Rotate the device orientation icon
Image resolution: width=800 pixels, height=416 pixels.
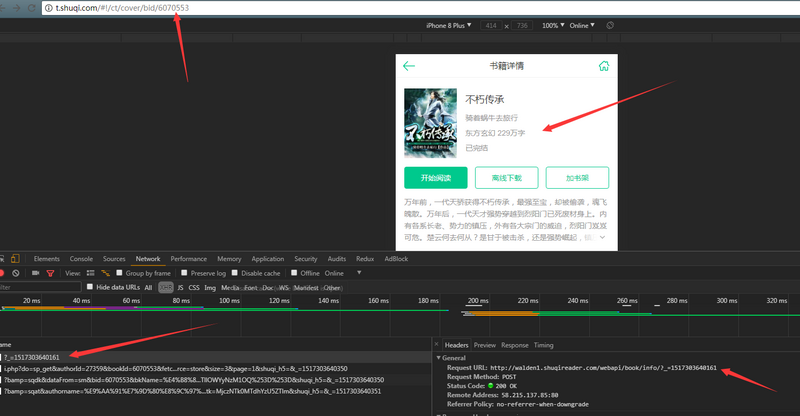click(x=610, y=25)
